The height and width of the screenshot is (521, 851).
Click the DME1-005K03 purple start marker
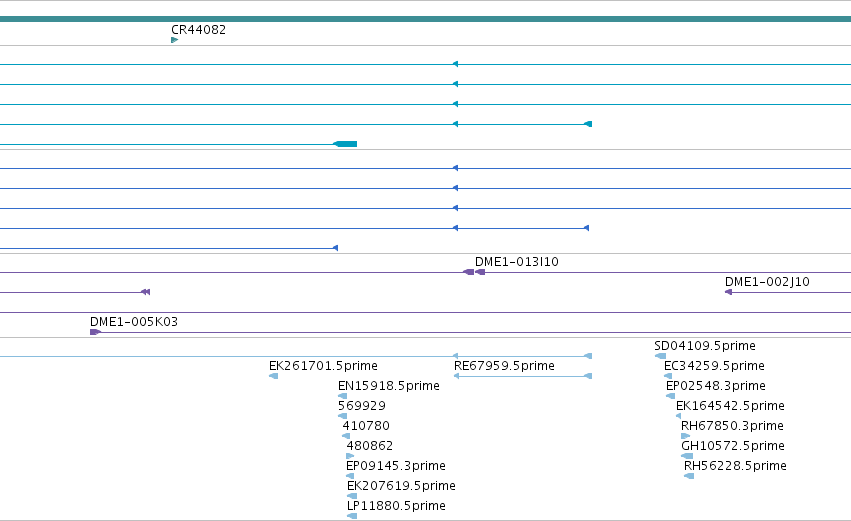pyautogui.click(x=95, y=332)
